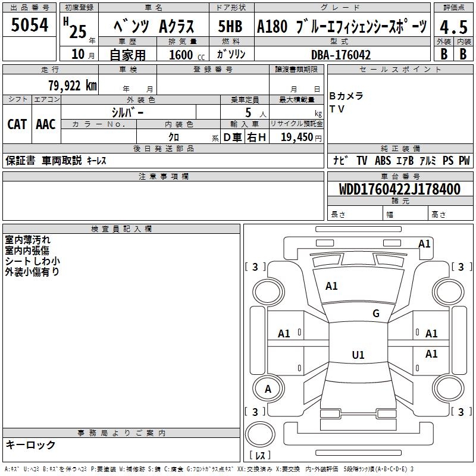Click the '高さ' dimension field
476x476 pixels.
(451, 213)
